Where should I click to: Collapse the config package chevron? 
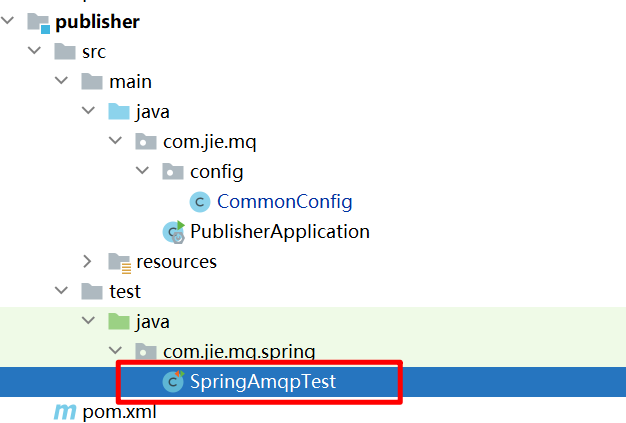click(143, 170)
